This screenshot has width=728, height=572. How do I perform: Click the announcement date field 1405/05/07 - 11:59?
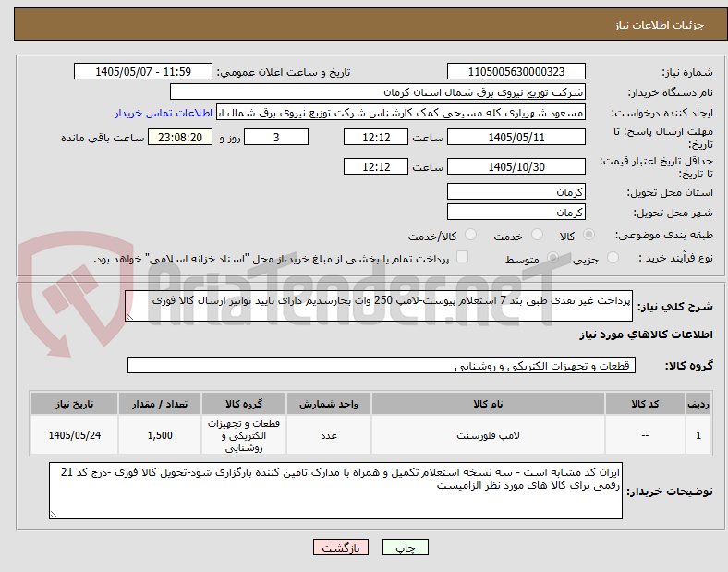pos(143,71)
